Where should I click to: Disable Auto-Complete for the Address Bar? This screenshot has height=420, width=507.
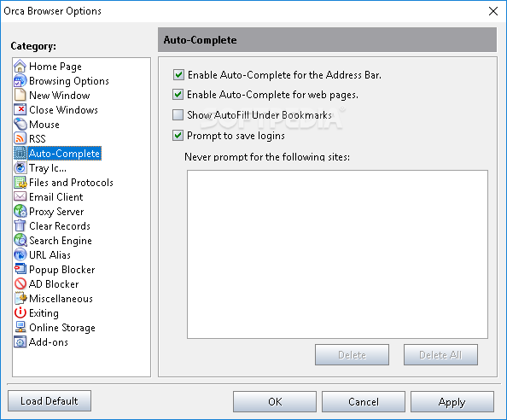coord(178,74)
